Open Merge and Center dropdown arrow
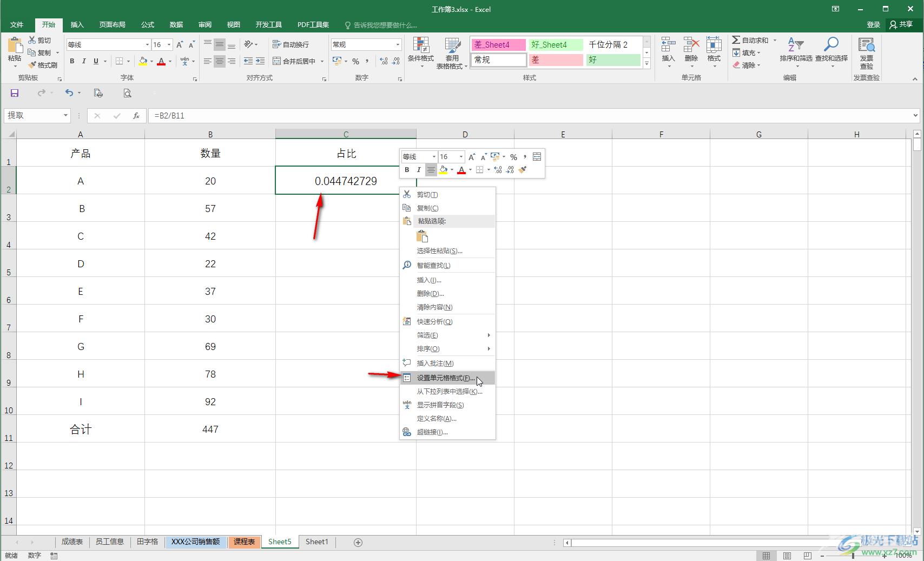The width and height of the screenshot is (924, 561). pos(322,61)
